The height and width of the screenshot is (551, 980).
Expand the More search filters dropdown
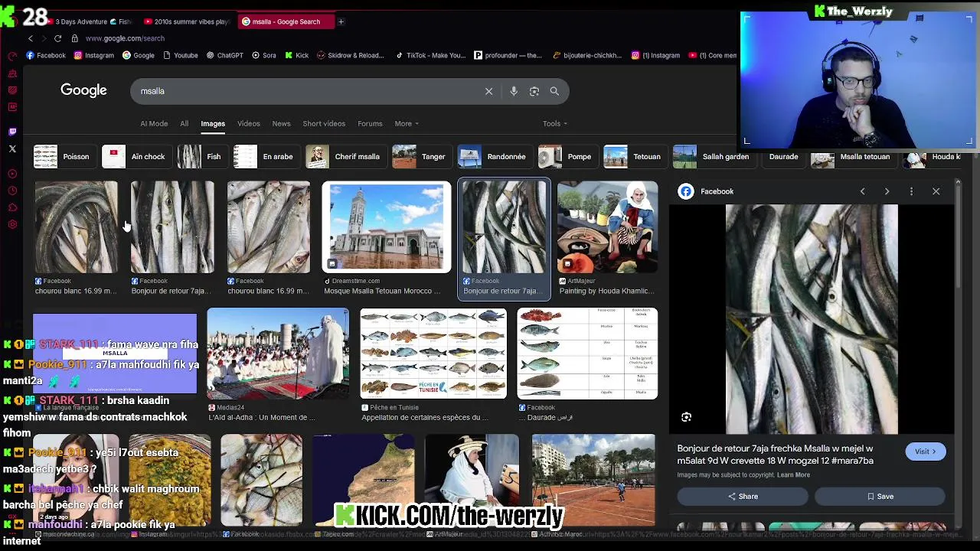click(x=406, y=123)
